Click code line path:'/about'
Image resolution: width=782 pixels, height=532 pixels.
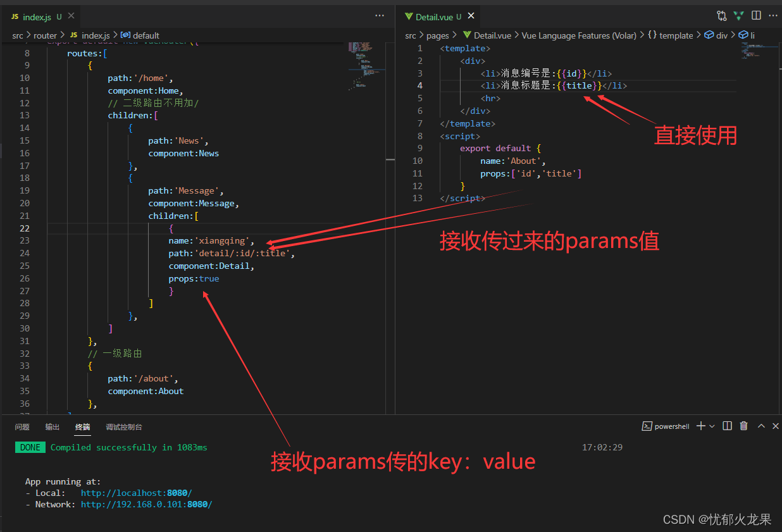(x=143, y=378)
